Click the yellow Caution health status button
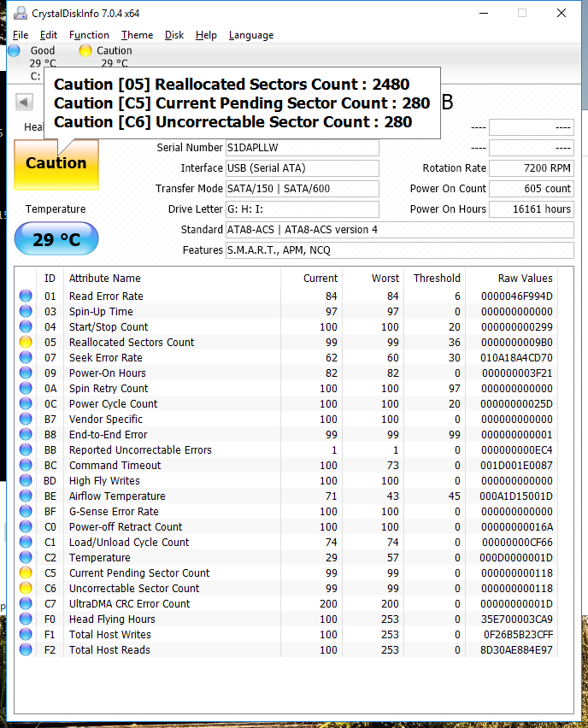588x728 pixels. [x=56, y=164]
